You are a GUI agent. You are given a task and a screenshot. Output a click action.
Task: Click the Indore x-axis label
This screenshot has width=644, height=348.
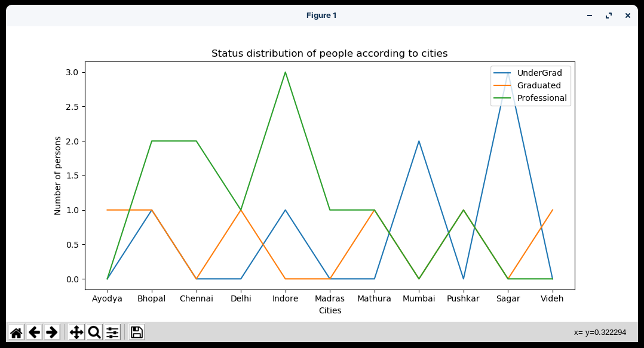pos(285,298)
